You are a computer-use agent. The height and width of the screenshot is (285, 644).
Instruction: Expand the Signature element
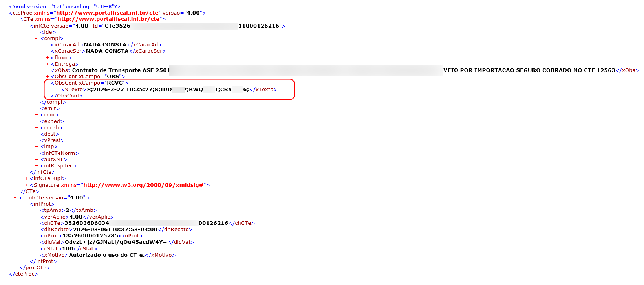(x=26, y=185)
